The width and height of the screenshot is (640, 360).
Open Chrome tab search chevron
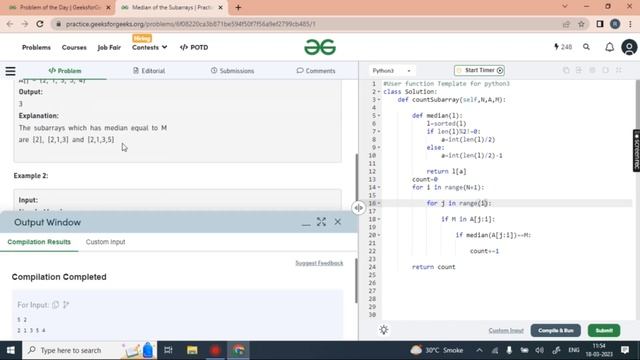point(564,7)
